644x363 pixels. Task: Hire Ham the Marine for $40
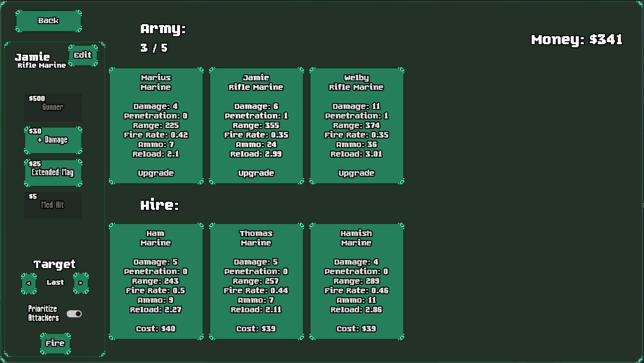[x=155, y=281]
